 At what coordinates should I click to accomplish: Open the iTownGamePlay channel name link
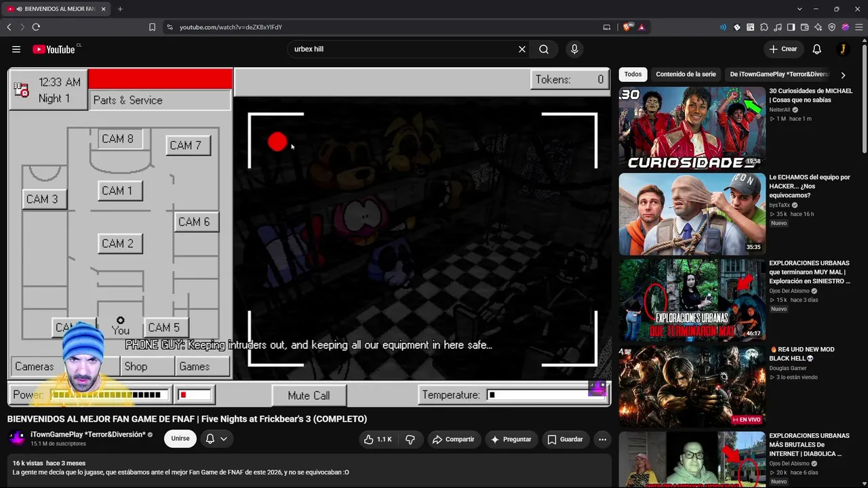(88, 434)
